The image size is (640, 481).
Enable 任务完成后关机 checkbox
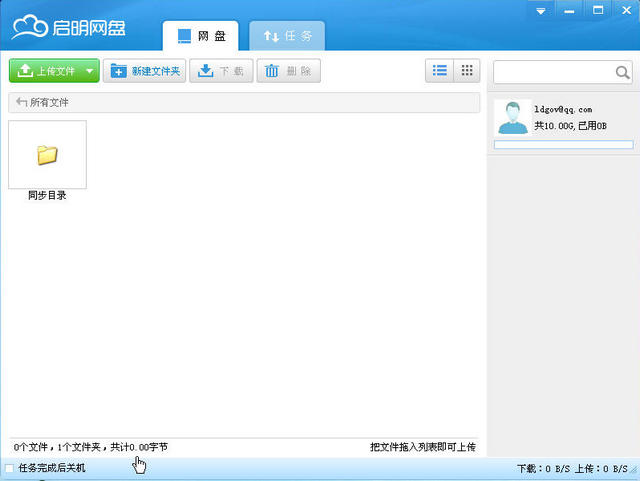pos(10,468)
